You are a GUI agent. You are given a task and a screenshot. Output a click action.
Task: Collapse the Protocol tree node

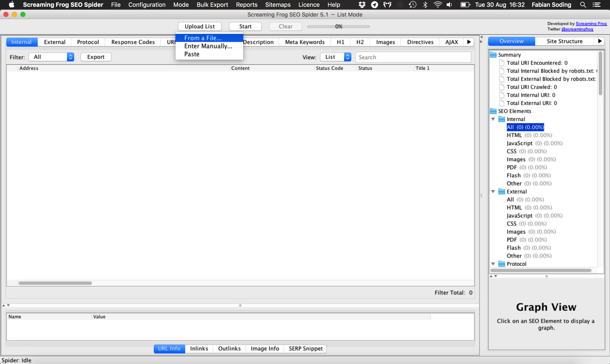click(x=493, y=264)
